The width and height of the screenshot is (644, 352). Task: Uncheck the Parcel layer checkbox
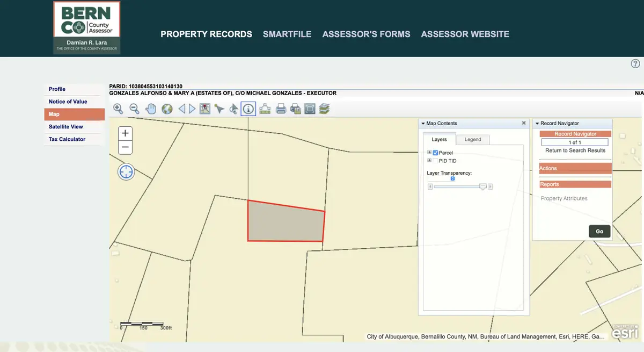(x=436, y=153)
